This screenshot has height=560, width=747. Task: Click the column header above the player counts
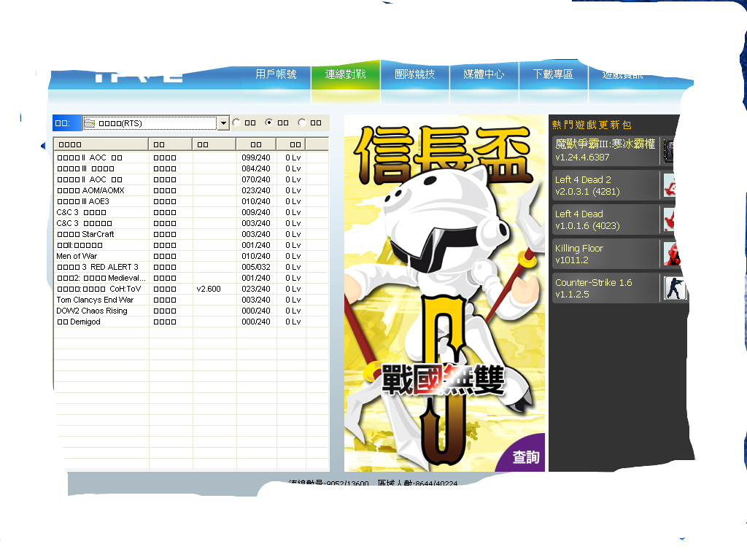(x=256, y=144)
